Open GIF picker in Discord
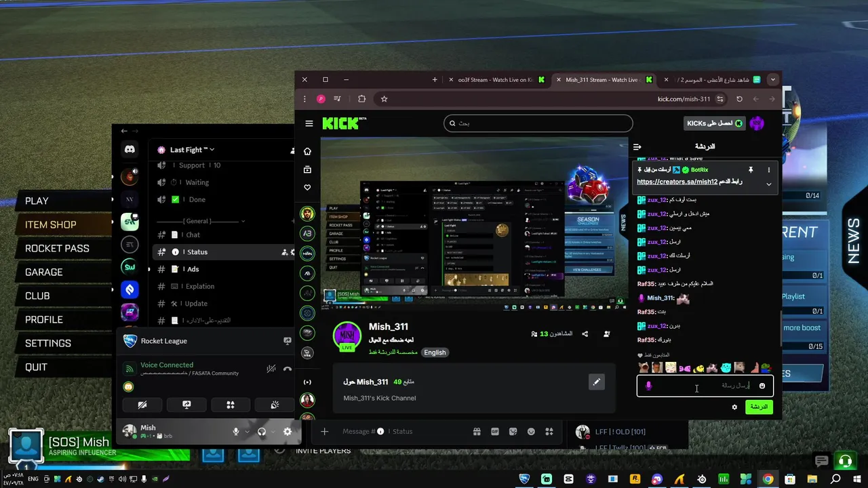The width and height of the screenshot is (868, 488). pos(495,432)
